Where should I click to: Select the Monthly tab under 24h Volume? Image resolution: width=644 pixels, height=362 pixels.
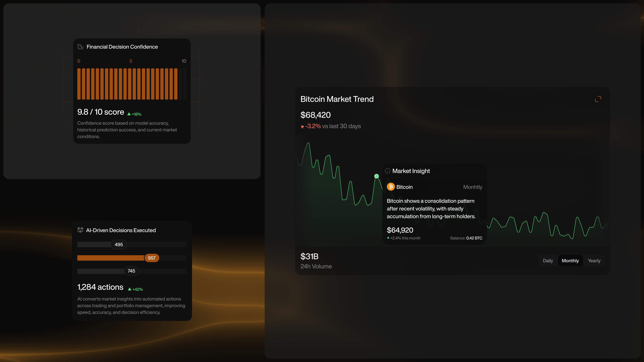(570, 261)
